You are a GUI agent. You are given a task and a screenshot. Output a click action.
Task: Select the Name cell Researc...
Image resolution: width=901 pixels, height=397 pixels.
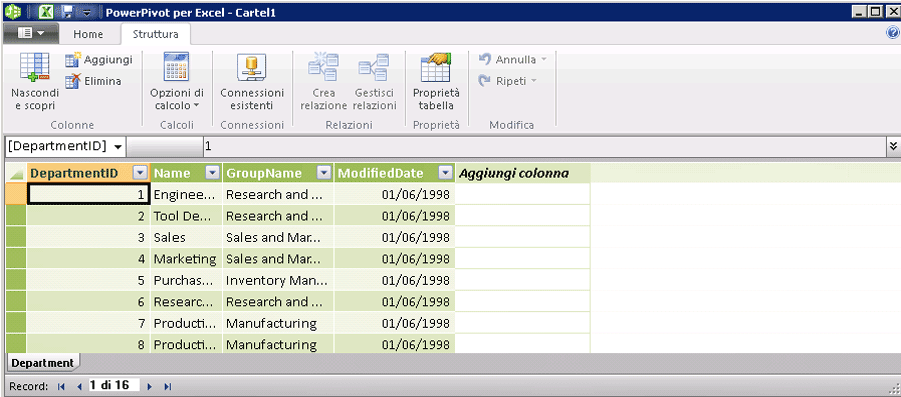[x=187, y=302]
